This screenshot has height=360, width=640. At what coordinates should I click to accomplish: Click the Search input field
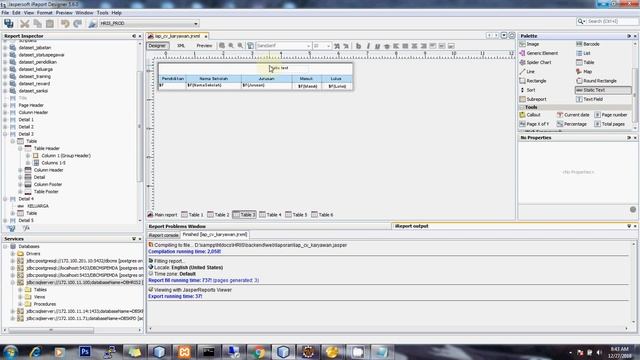(611, 21)
